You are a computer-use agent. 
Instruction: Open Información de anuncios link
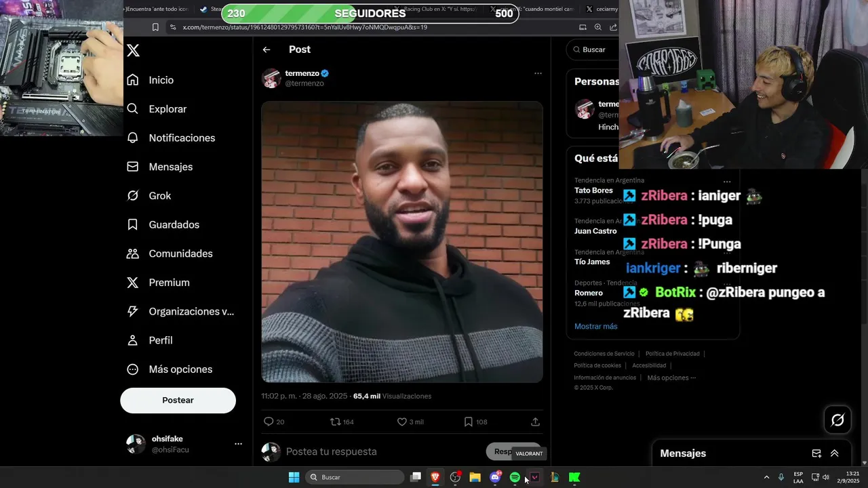click(x=605, y=378)
